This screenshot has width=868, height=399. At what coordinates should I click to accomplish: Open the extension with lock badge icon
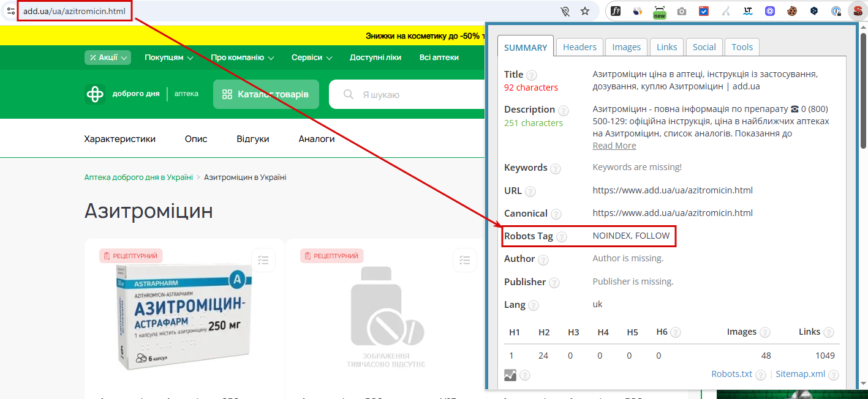pos(836,11)
